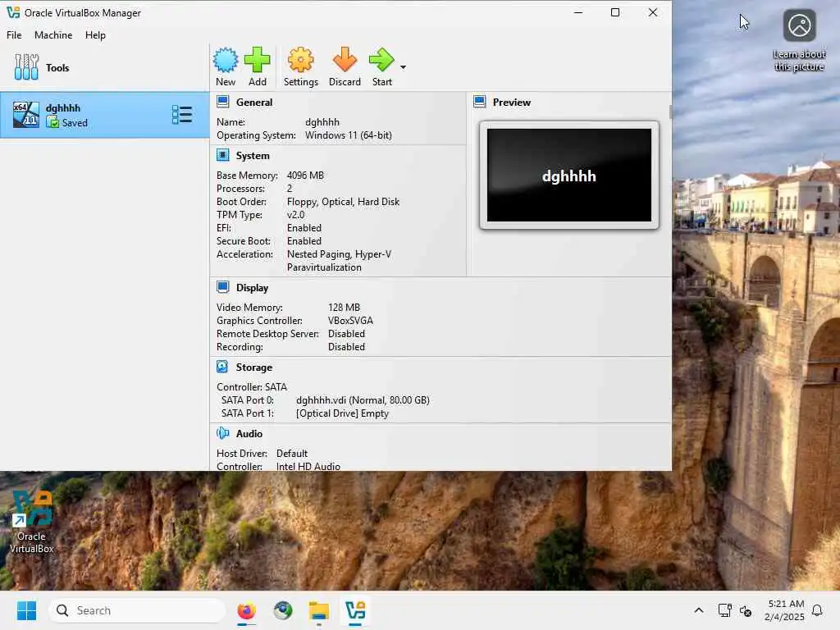Click Learn about this picture desktop icon
Viewport: 840px width, 630px height.
coord(799,41)
